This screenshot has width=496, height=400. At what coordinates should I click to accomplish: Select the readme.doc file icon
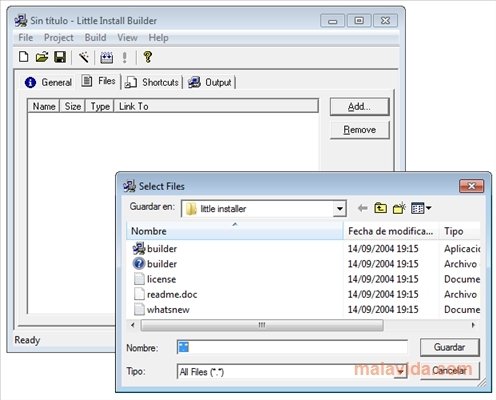139,294
